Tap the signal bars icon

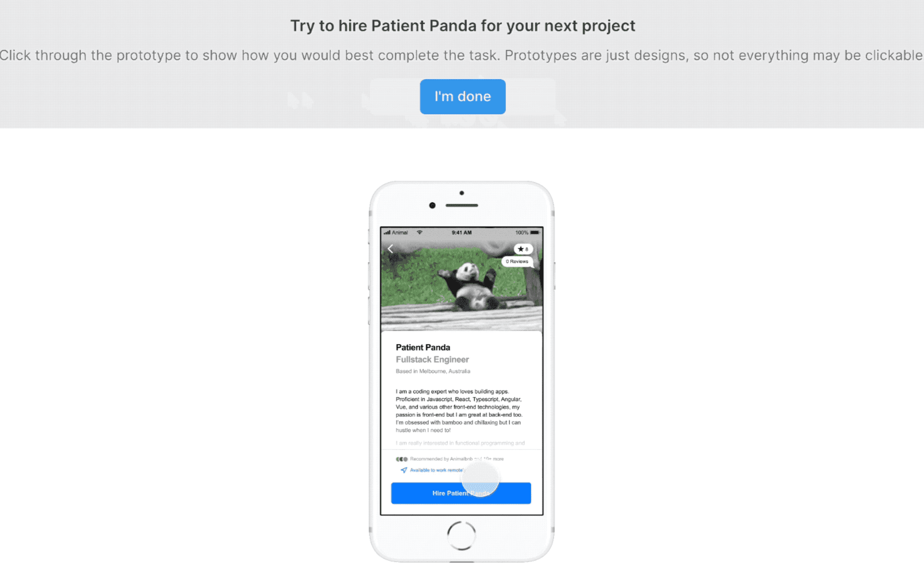point(387,233)
